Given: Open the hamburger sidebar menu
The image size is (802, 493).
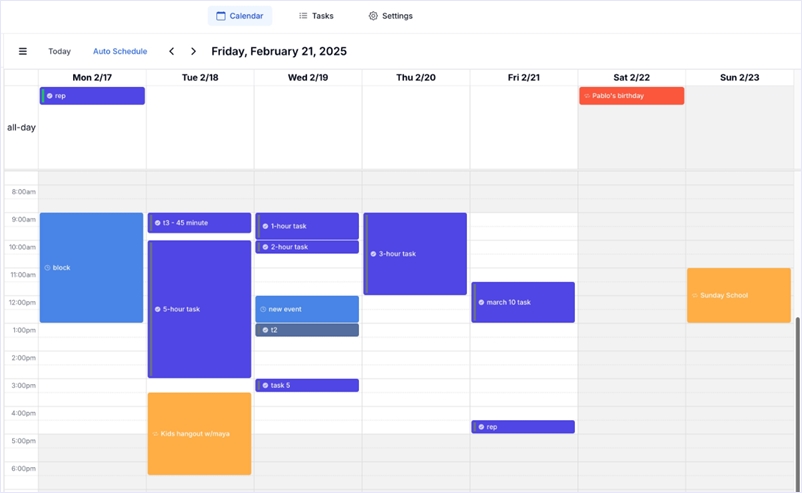Looking at the screenshot, I should (x=22, y=51).
